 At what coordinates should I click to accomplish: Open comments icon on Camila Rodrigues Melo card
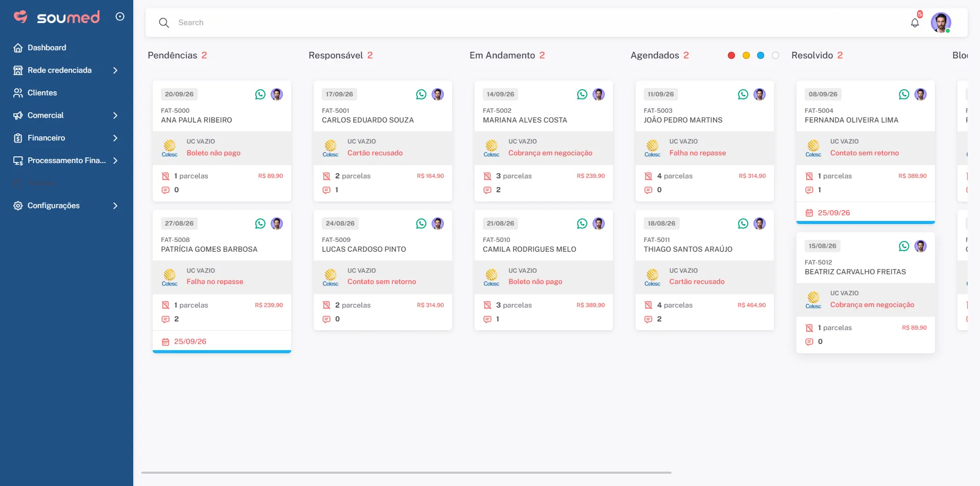pyautogui.click(x=487, y=319)
